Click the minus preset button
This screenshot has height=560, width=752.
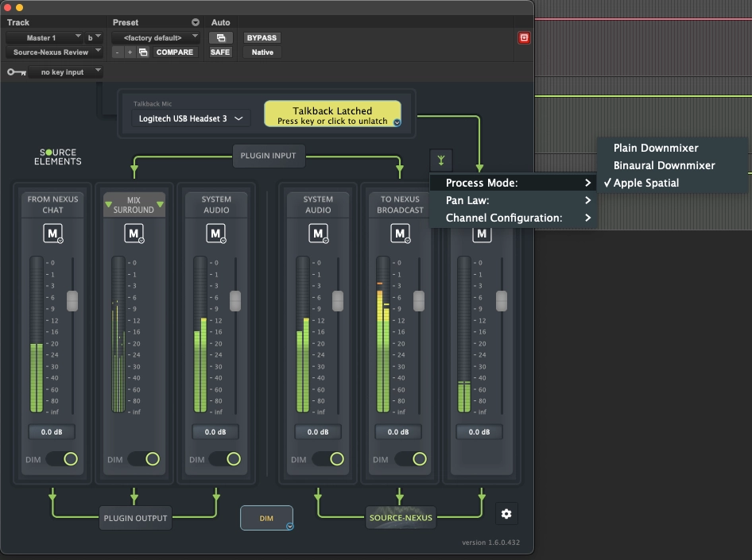pyautogui.click(x=118, y=52)
